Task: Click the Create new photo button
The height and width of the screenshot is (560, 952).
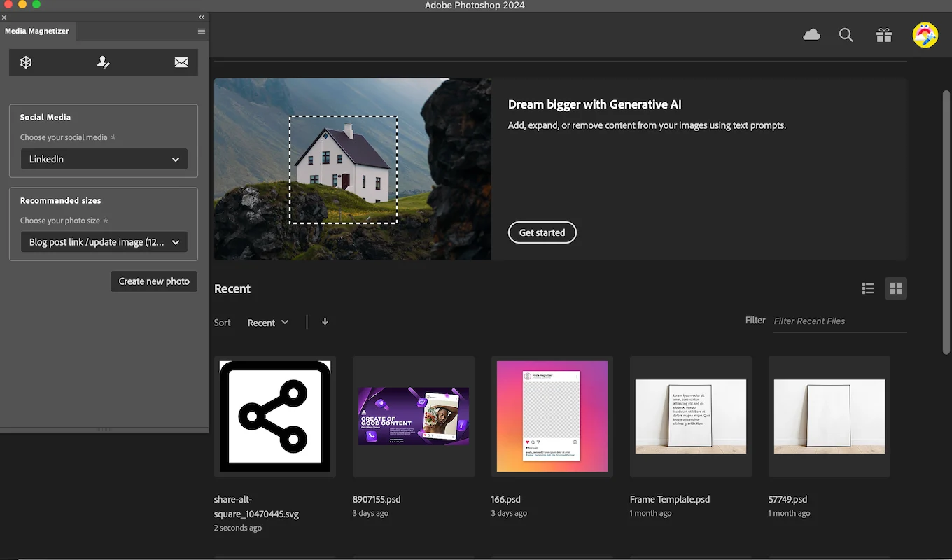Action: click(154, 281)
